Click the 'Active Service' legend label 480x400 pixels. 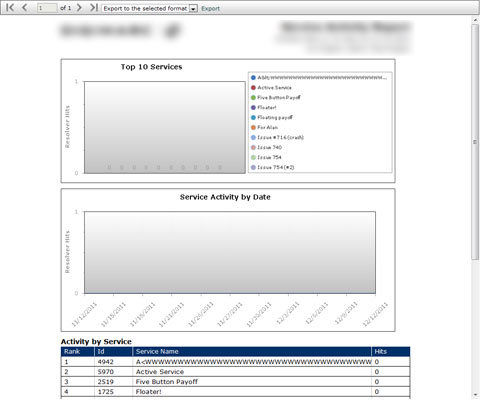tap(274, 88)
